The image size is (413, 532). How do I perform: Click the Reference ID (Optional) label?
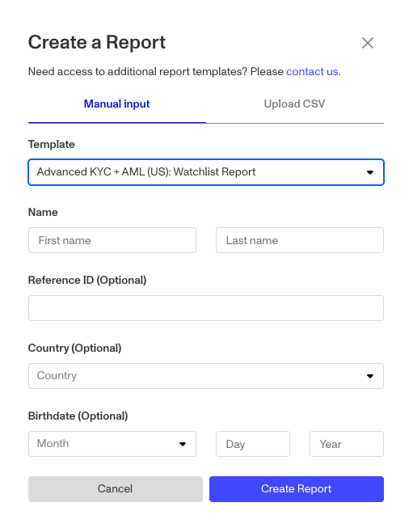tap(87, 281)
